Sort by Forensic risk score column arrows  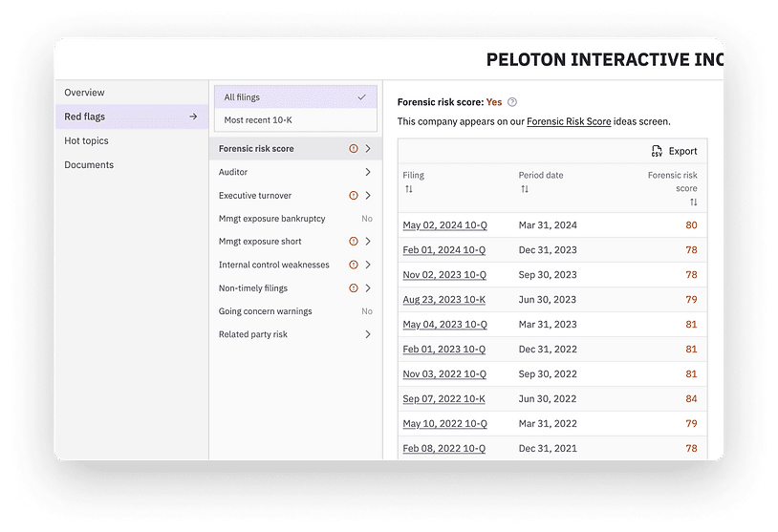(693, 202)
